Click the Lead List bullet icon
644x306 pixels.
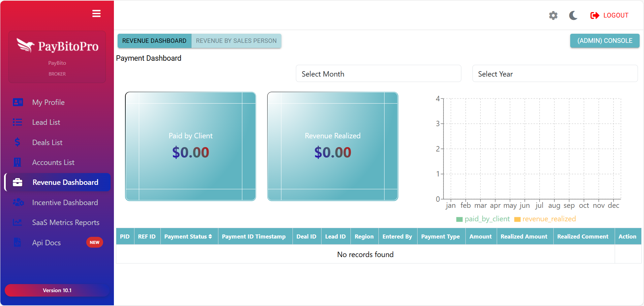pos(18,122)
